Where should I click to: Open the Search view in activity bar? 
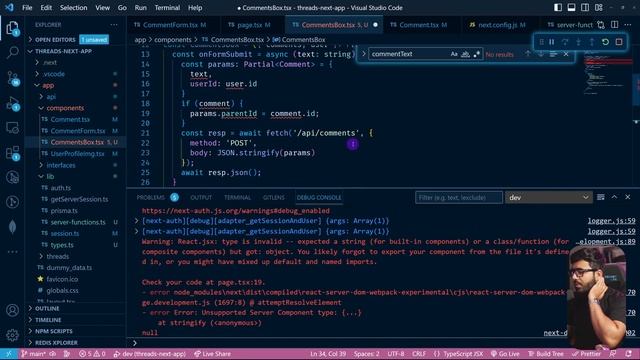click(13, 52)
